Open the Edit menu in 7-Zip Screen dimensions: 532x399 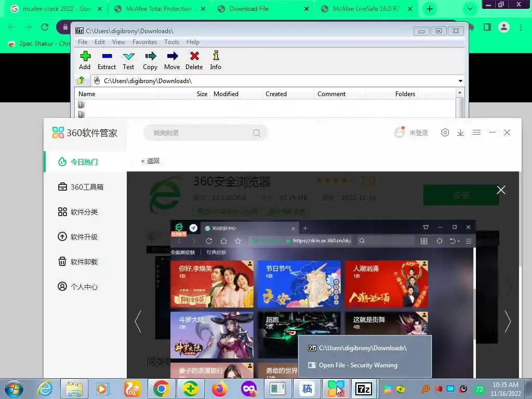click(x=99, y=42)
